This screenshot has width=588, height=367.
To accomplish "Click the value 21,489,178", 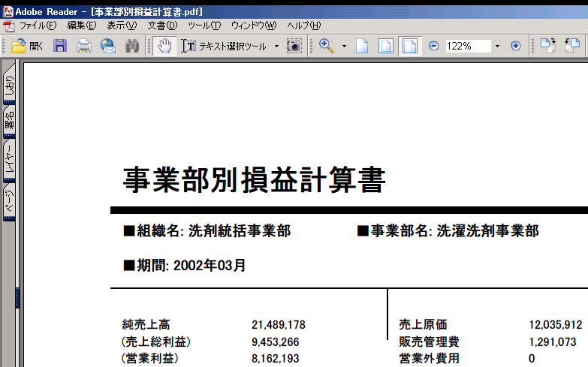I will tap(279, 325).
